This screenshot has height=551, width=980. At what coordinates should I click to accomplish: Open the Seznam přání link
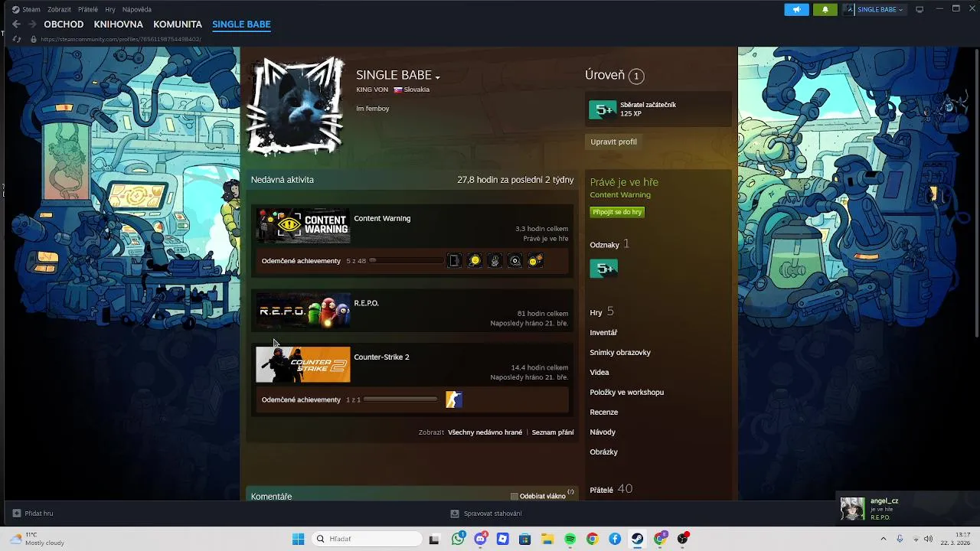pos(553,432)
